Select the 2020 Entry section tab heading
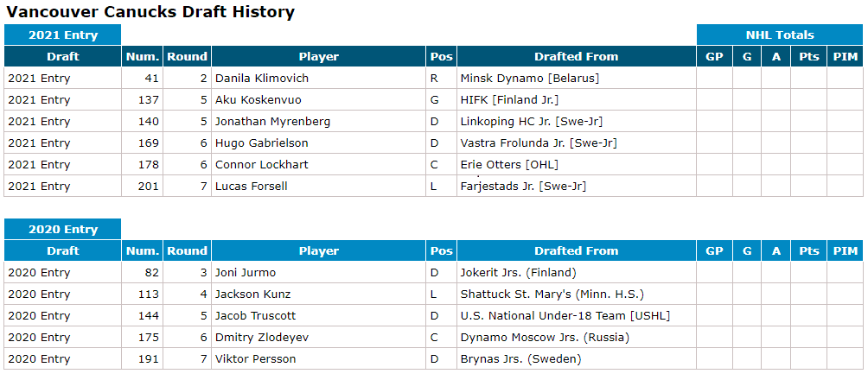Image resolution: width=868 pixels, height=380 pixels. [63, 230]
